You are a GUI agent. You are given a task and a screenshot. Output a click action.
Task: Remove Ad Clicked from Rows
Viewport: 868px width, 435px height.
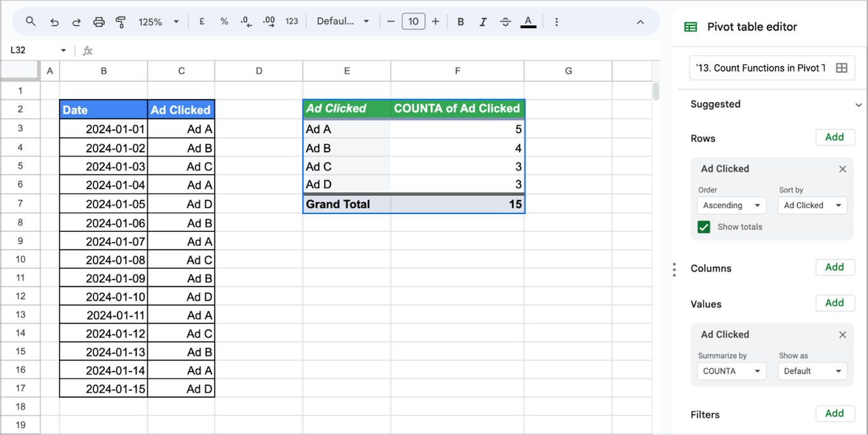[x=843, y=169]
